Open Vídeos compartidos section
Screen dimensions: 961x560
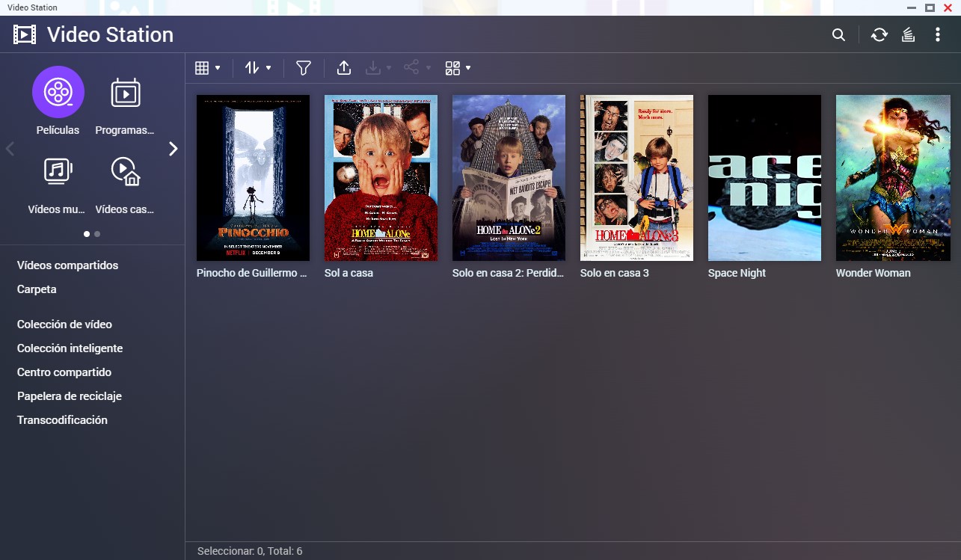click(68, 265)
